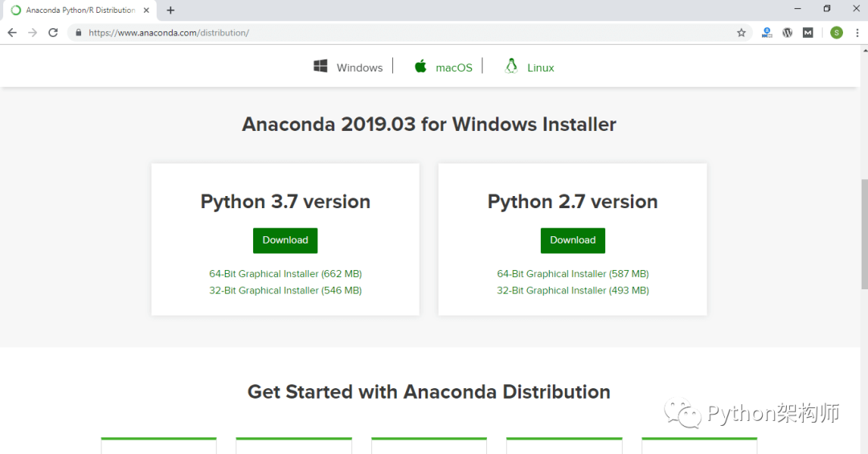Screen dimensions: 868x454
Task: Open 64-Bit Graphical Installer (662 MB) link
Action: (285, 273)
